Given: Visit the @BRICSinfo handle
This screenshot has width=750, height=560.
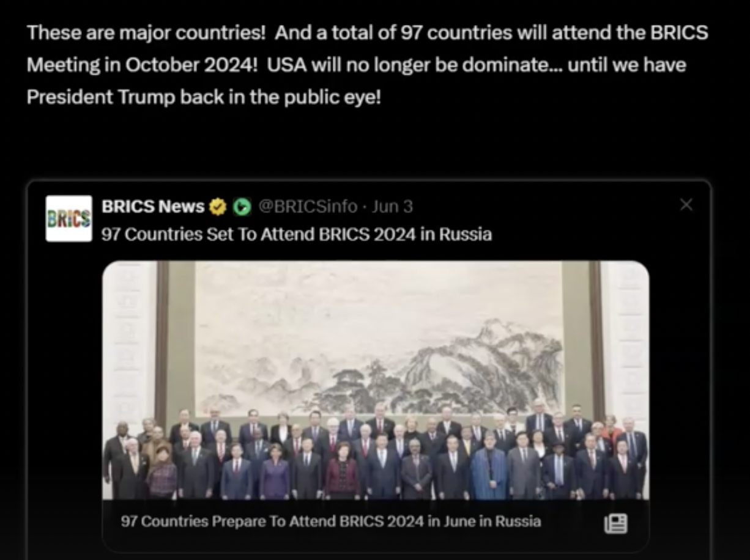Looking at the screenshot, I should pos(308,207).
